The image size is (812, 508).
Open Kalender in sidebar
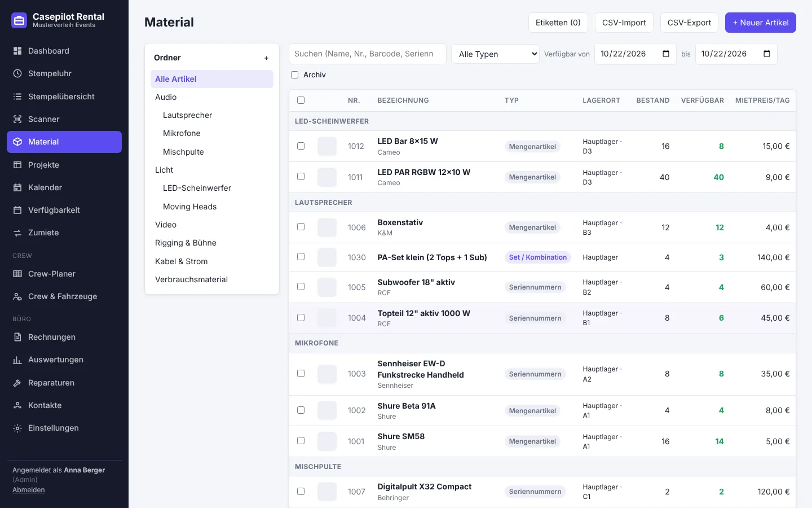click(64, 187)
